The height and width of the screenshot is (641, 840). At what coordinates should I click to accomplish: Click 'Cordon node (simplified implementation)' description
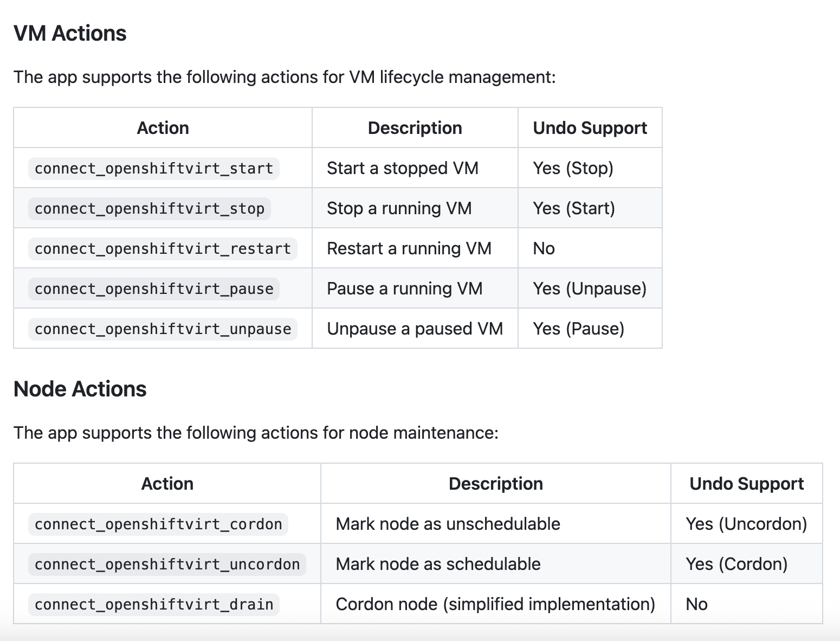(x=495, y=604)
